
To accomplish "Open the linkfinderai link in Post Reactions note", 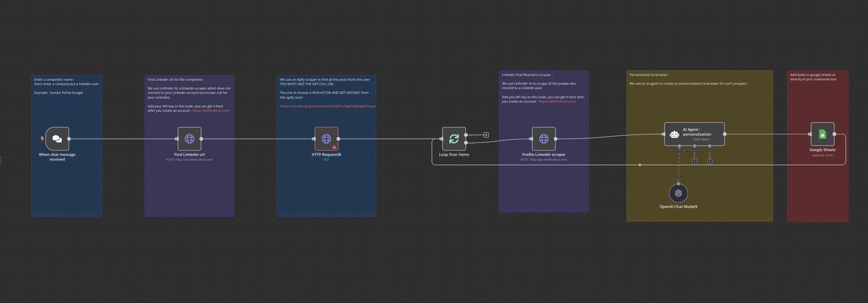I will pyautogui.click(x=557, y=102).
